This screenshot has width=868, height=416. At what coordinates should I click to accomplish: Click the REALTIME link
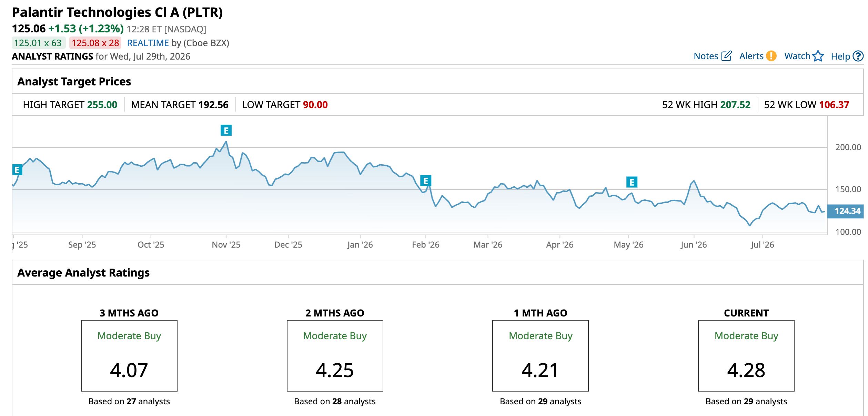(148, 43)
